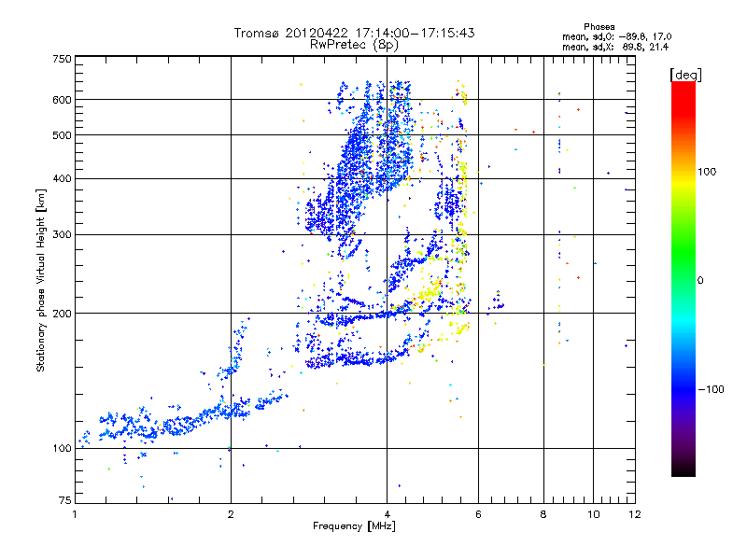Click the 'Stationary phase Virtual Height [km]' axis label
747x560 pixels.
(41, 281)
